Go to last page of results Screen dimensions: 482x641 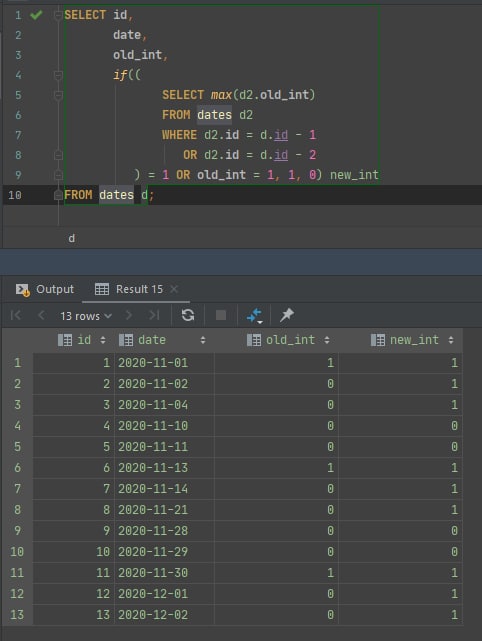coord(154,315)
